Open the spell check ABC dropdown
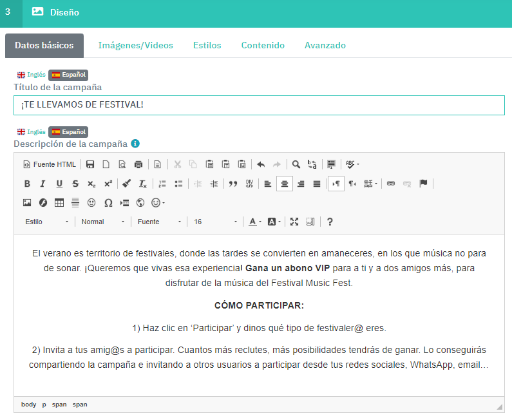This screenshot has width=512, height=420. pyautogui.click(x=353, y=164)
